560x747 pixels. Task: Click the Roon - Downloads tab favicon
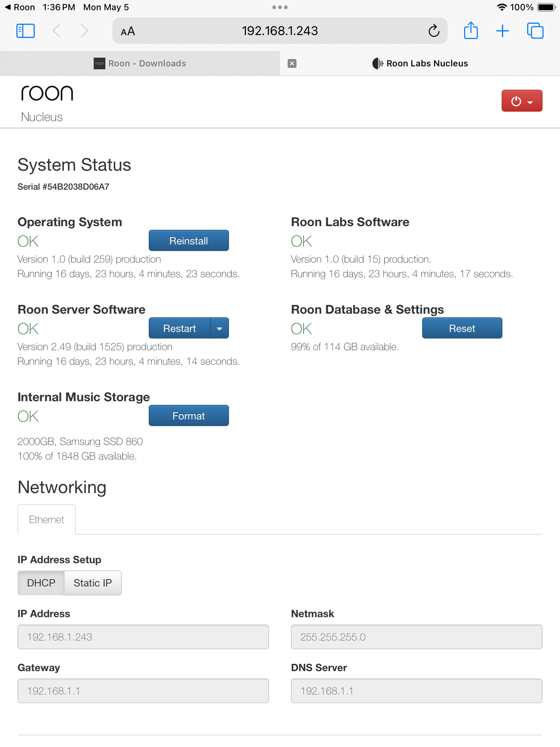99,63
